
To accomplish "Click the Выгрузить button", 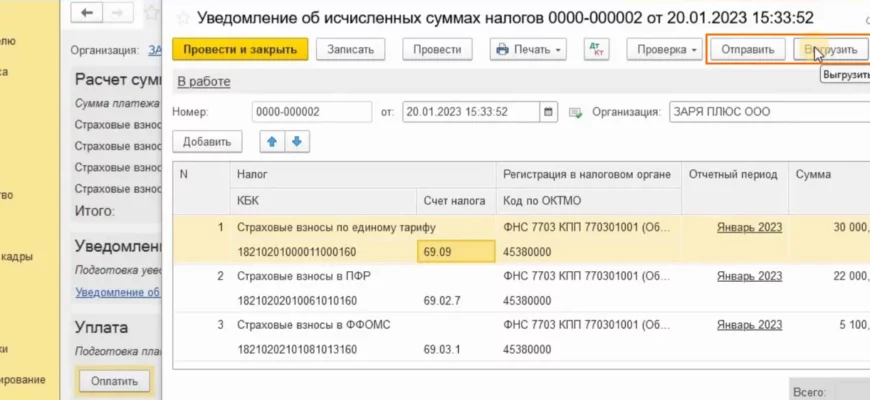I will (x=831, y=49).
